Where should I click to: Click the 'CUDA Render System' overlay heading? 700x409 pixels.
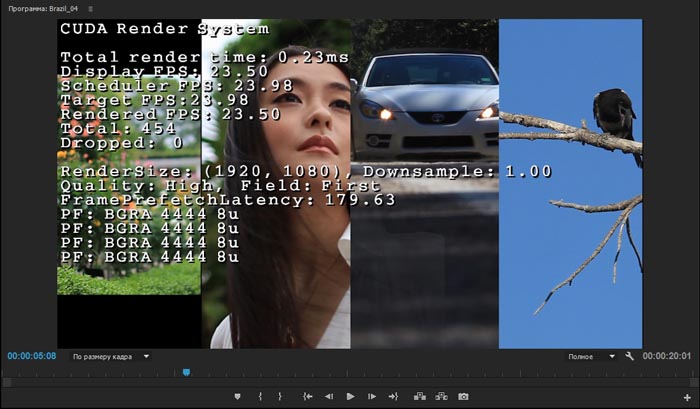pyautogui.click(x=165, y=29)
